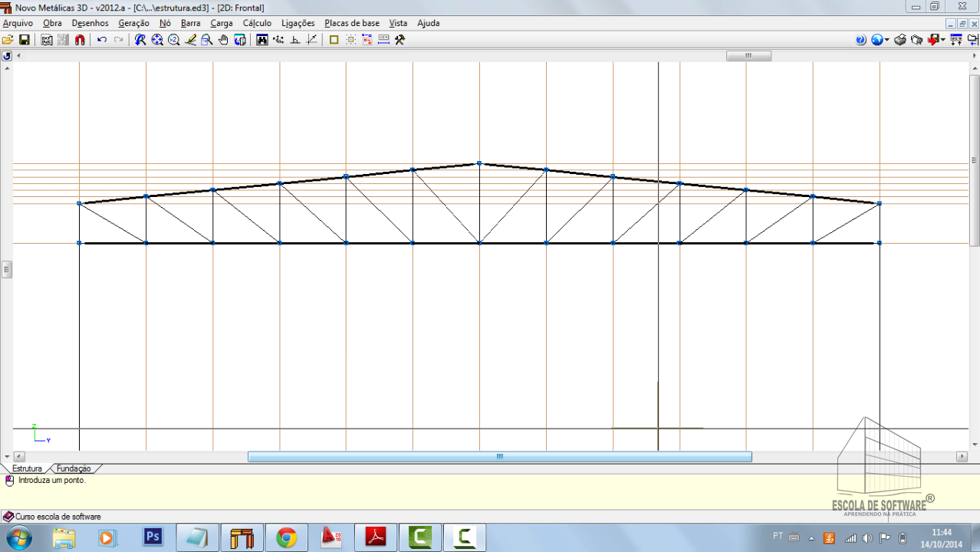
Task: Click the binoculars search icon
Action: tap(262, 40)
